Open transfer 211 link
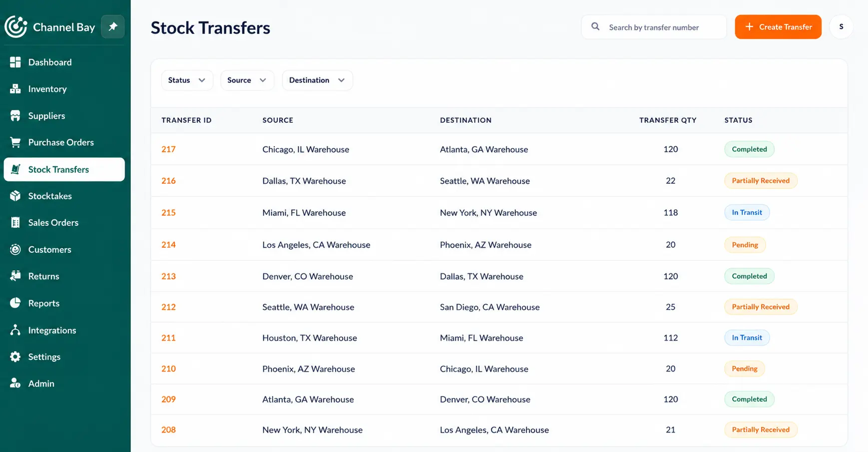868x452 pixels. pos(168,338)
